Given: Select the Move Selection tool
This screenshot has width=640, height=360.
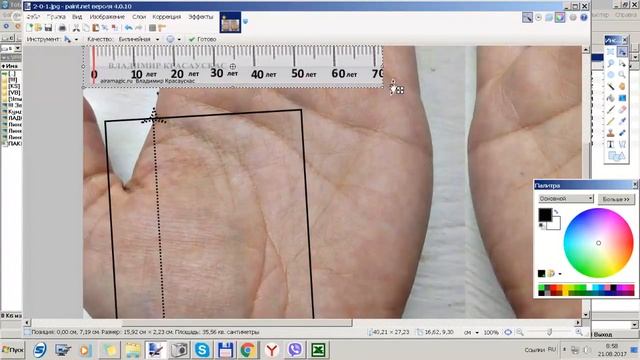Looking at the screenshot, I should 622,63.
